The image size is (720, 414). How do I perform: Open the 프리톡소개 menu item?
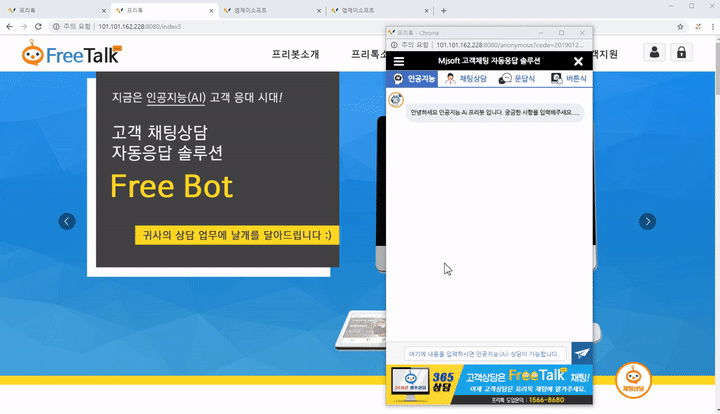[x=369, y=54]
